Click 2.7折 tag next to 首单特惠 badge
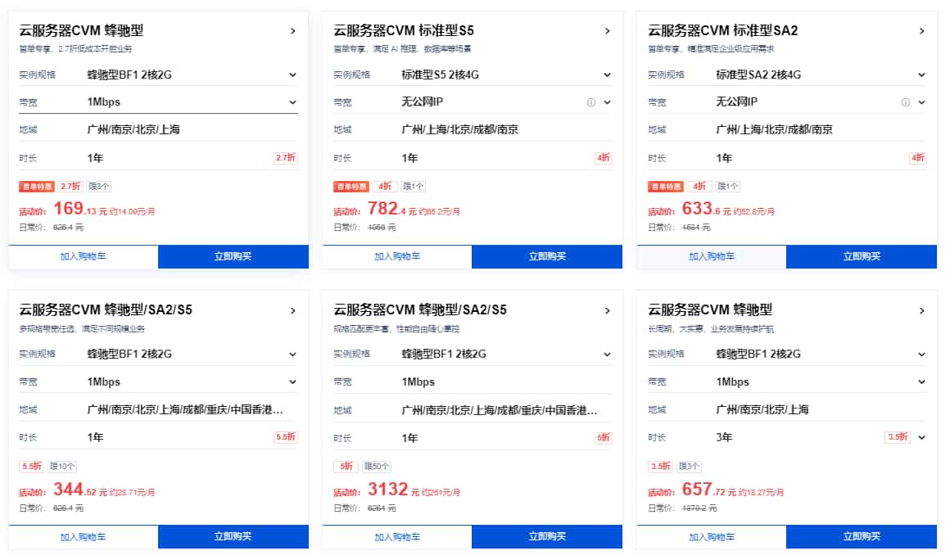Screen dimensions: 950x560 [70, 187]
